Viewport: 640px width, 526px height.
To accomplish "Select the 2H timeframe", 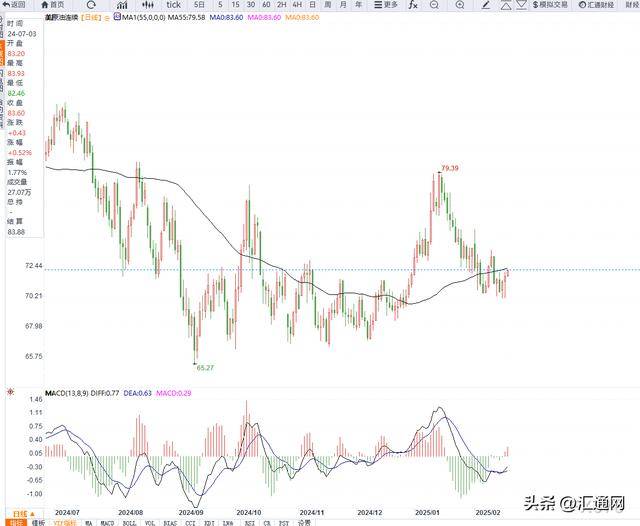I will [282, 5].
